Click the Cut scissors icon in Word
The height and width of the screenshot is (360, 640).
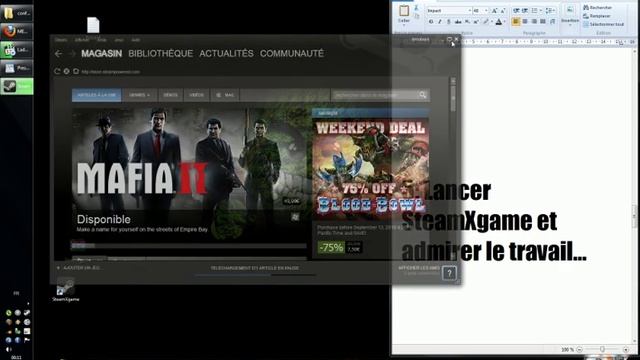point(416,8)
